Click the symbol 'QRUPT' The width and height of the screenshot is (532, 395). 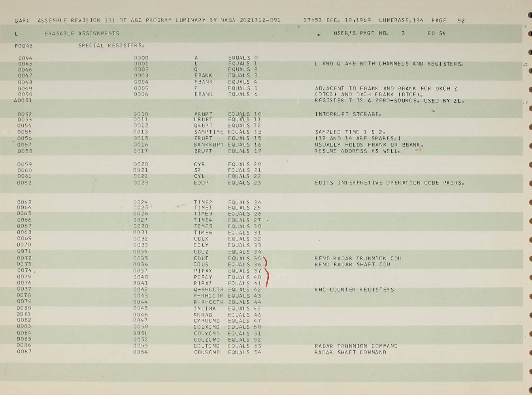coord(203,126)
